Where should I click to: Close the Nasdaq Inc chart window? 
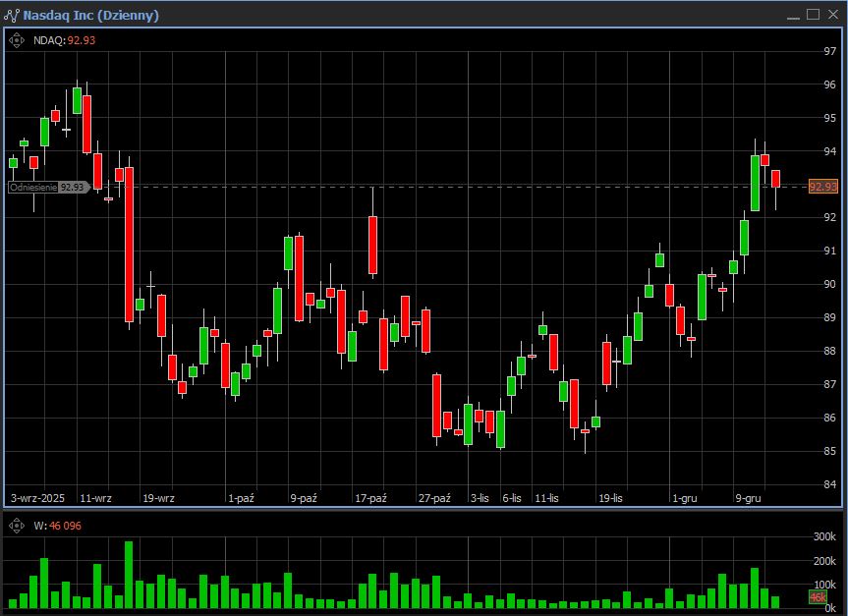[x=832, y=15]
